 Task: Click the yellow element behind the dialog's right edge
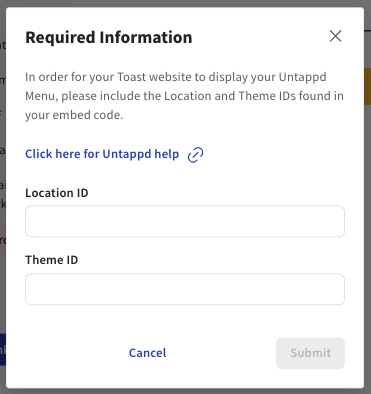coord(367,87)
